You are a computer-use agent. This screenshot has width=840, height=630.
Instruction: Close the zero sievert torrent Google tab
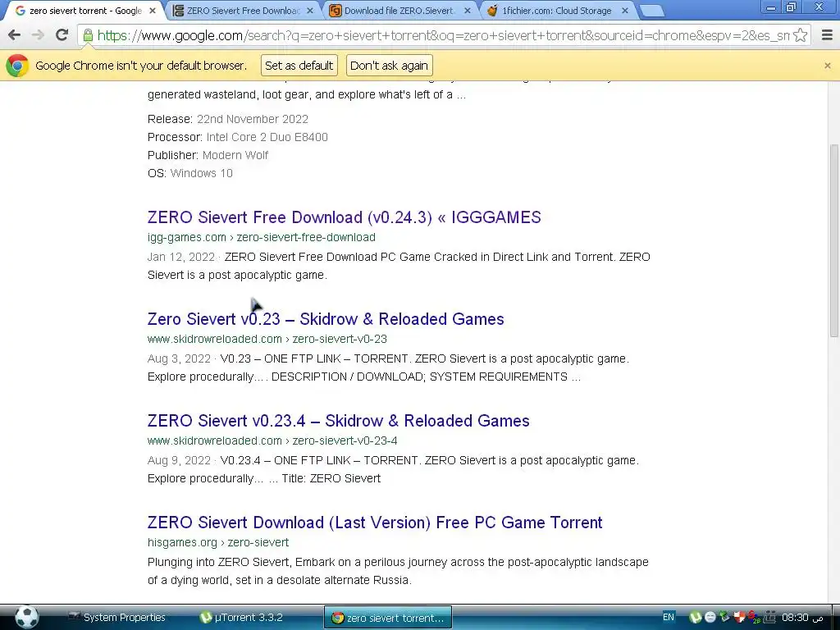click(x=152, y=11)
